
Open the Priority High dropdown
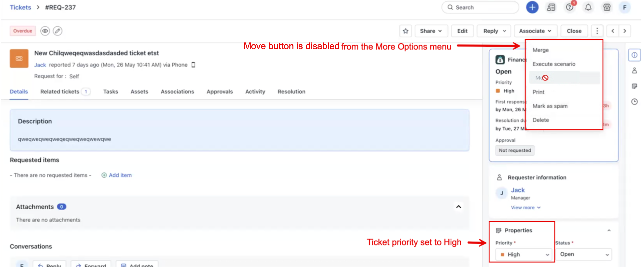524,254
